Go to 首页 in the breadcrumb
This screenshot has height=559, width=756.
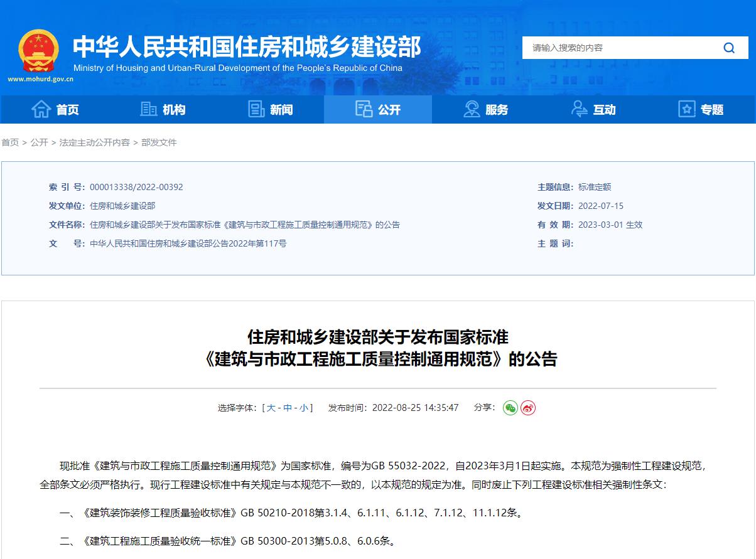10,142
